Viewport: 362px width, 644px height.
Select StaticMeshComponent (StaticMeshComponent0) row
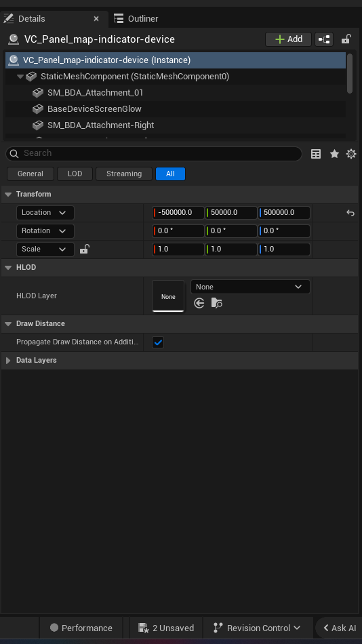pyautogui.click(x=176, y=77)
